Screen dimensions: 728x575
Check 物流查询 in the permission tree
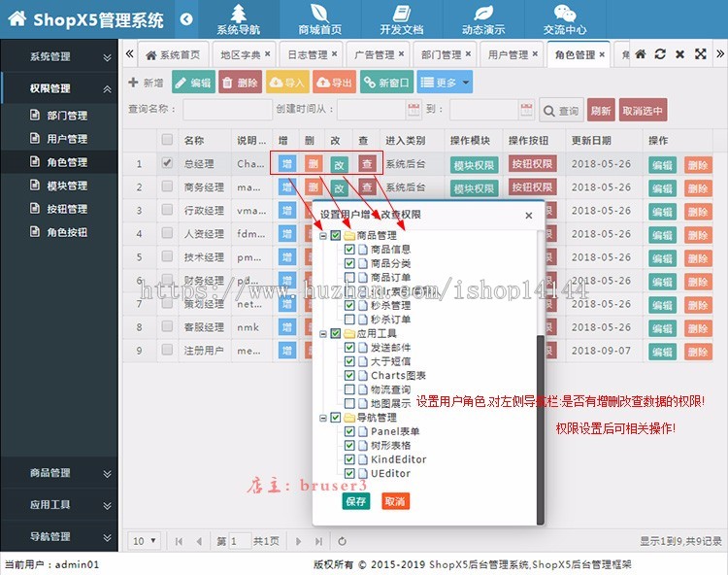coord(349,389)
